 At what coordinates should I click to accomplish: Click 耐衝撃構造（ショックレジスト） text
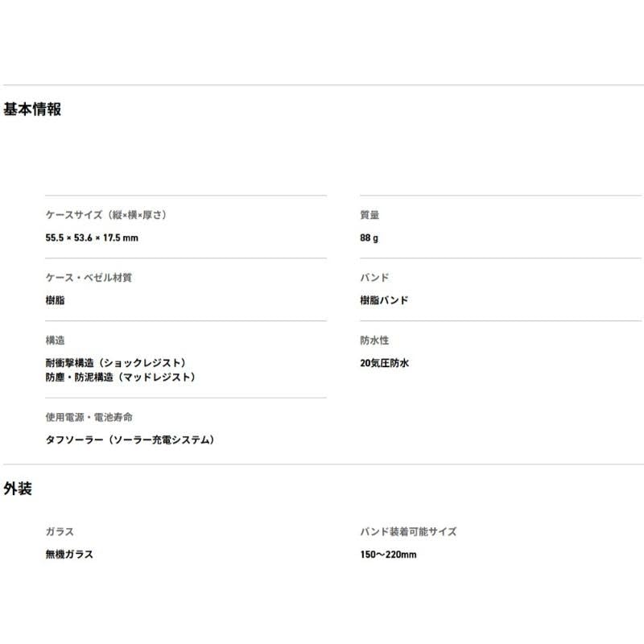(121, 363)
